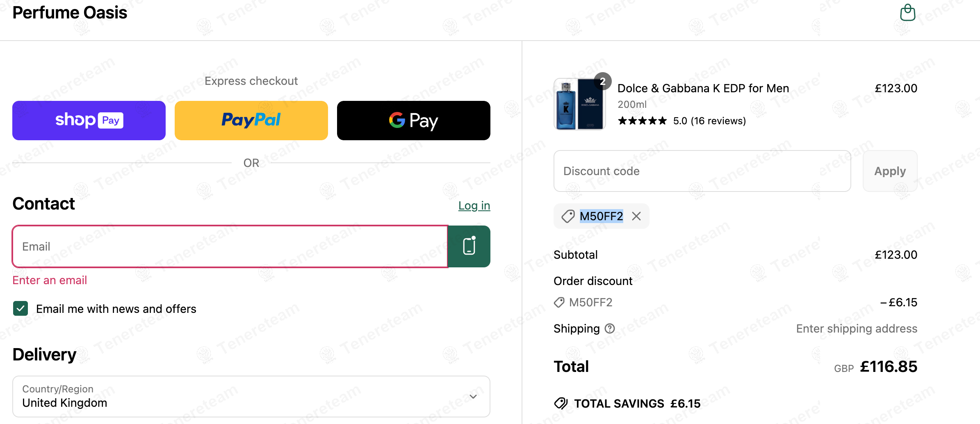Click the Total Savings tag icon

point(561,403)
